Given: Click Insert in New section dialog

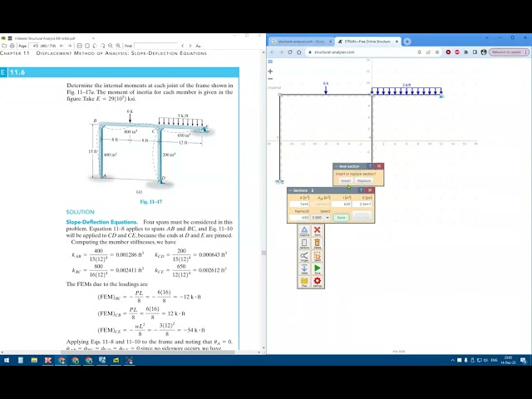Looking at the screenshot, I should pyautogui.click(x=346, y=181).
